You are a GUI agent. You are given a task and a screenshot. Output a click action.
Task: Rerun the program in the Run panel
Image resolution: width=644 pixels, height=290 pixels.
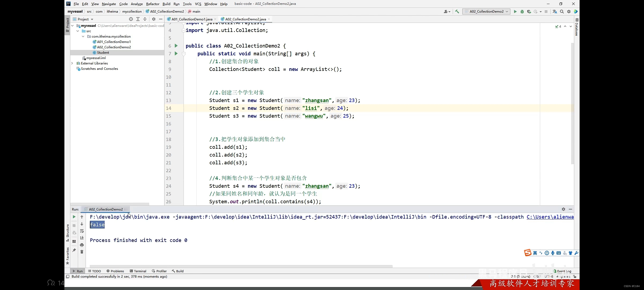pyautogui.click(x=74, y=217)
